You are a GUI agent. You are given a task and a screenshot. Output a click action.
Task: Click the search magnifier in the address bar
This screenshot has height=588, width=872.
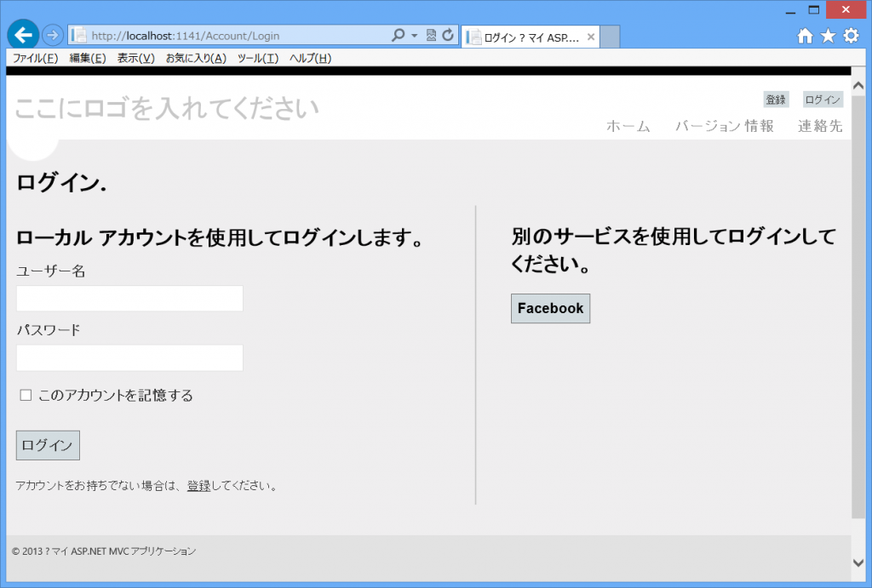pos(397,36)
